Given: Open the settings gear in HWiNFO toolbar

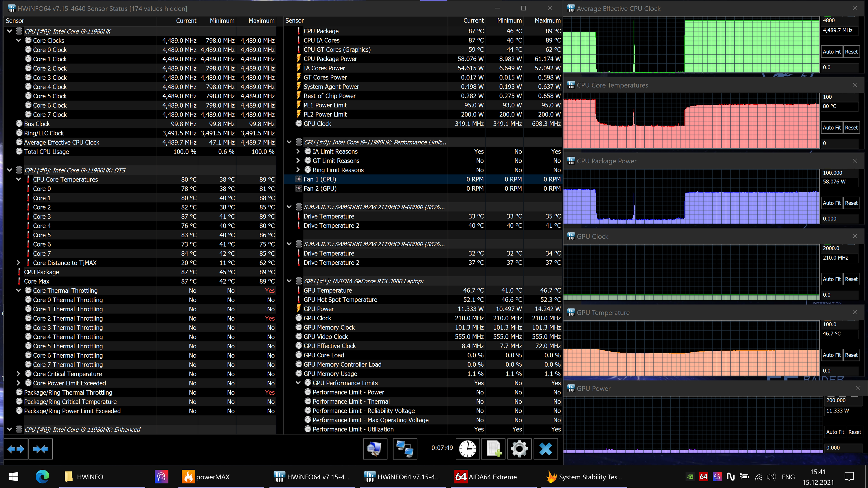Looking at the screenshot, I should point(519,449).
